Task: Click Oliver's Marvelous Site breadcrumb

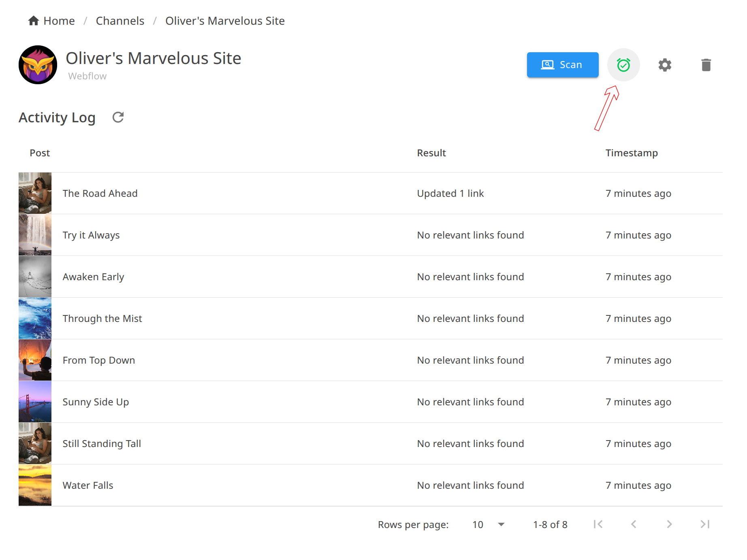Action: (225, 21)
